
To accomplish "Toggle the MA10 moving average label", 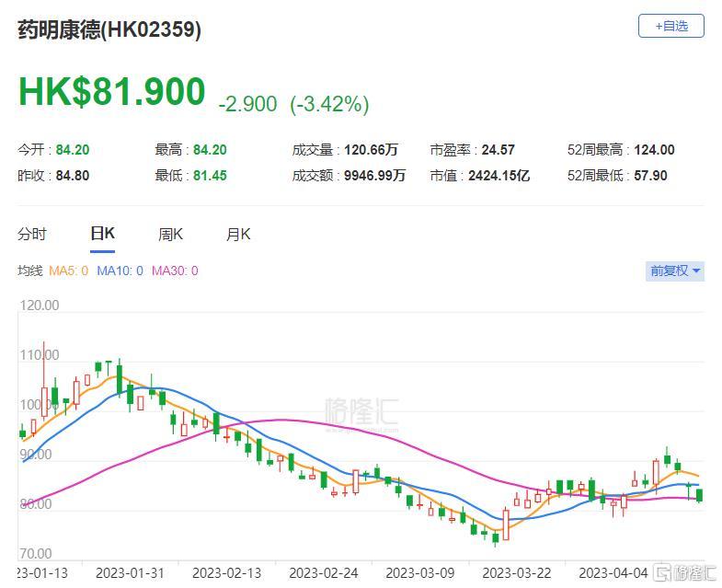I will coord(120,271).
